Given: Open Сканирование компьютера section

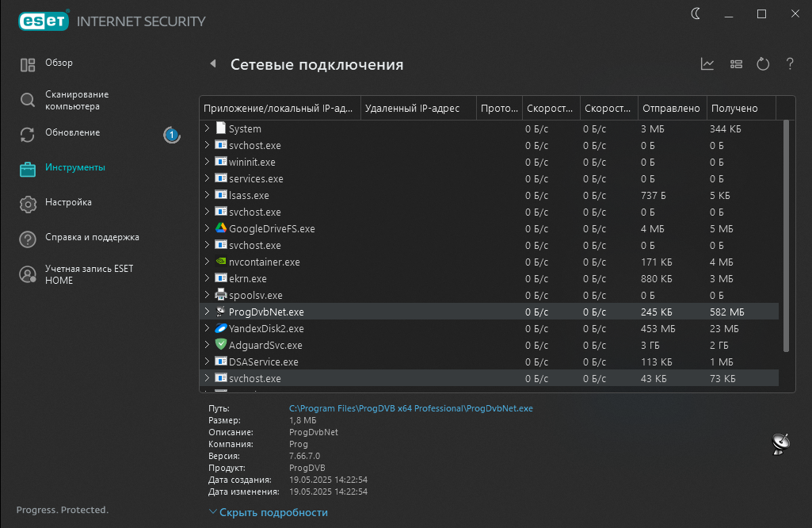Looking at the screenshot, I should pyautogui.click(x=77, y=100).
